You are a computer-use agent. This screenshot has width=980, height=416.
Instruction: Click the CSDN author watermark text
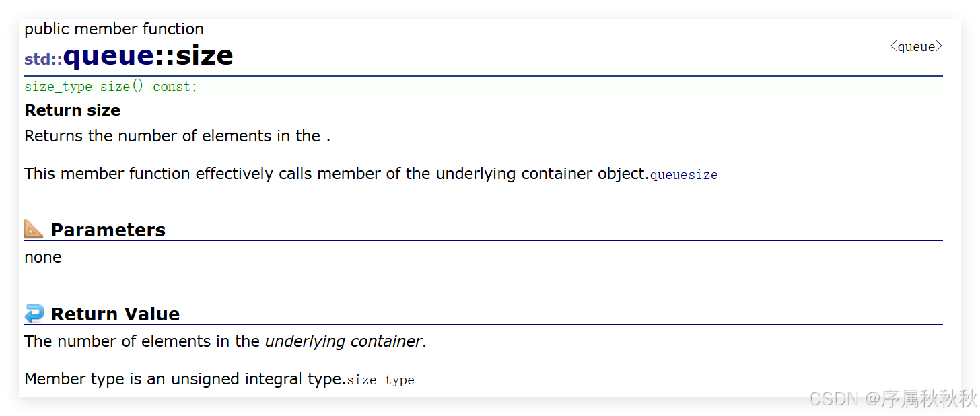892,398
